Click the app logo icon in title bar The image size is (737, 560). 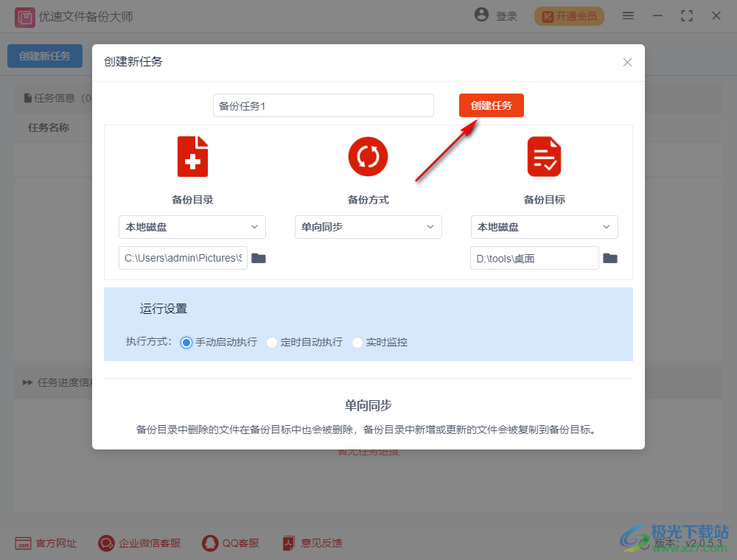point(24,18)
